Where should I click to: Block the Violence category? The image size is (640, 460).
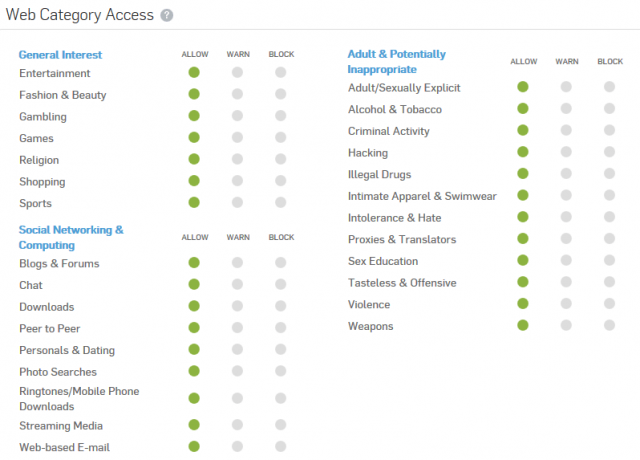click(x=609, y=304)
